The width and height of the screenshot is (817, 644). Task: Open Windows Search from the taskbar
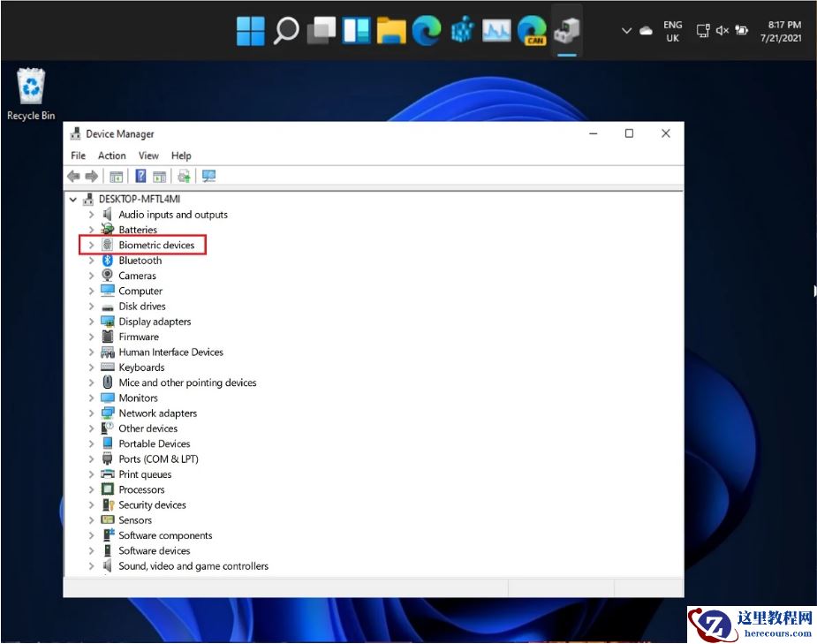(x=284, y=30)
